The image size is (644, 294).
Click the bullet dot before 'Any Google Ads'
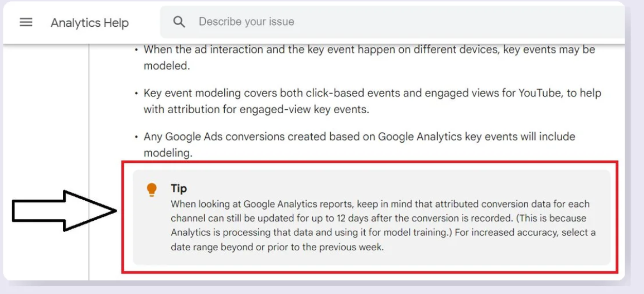(x=136, y=137)
